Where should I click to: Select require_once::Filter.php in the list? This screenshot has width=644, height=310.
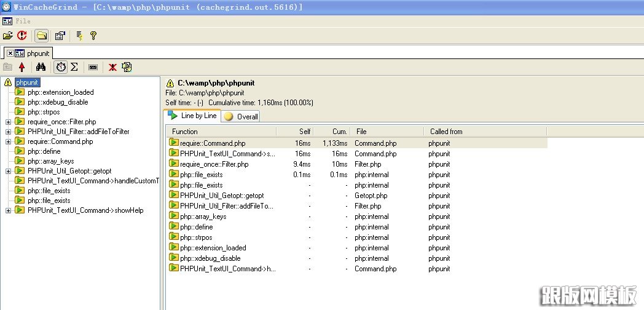click(x=214, y=164)
